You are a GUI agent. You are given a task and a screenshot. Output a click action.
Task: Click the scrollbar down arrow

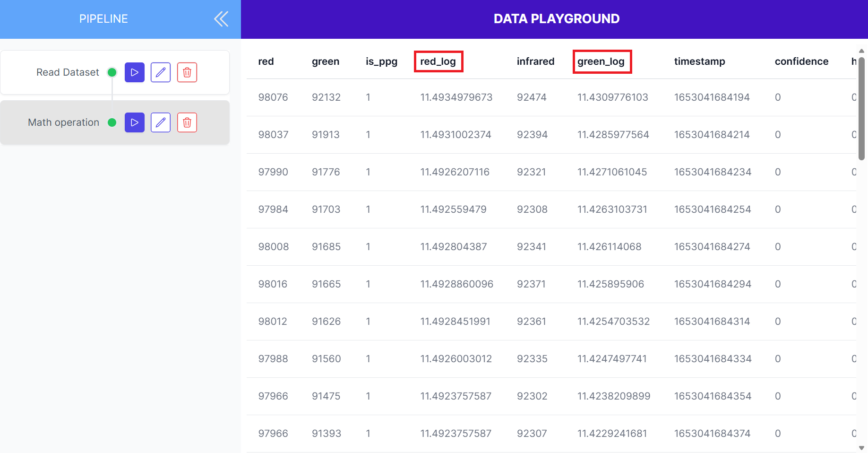click(x=861, y=448)
